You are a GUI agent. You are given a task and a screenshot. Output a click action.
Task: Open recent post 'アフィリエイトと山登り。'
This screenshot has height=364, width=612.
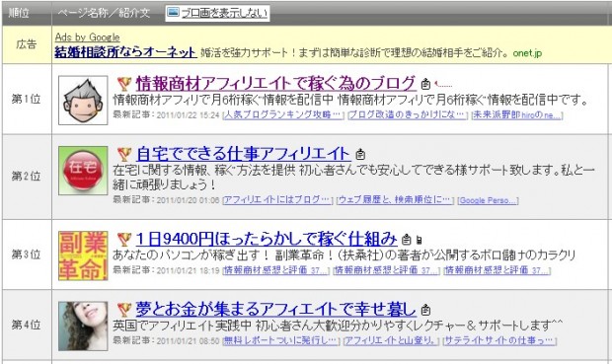[391, 340]
